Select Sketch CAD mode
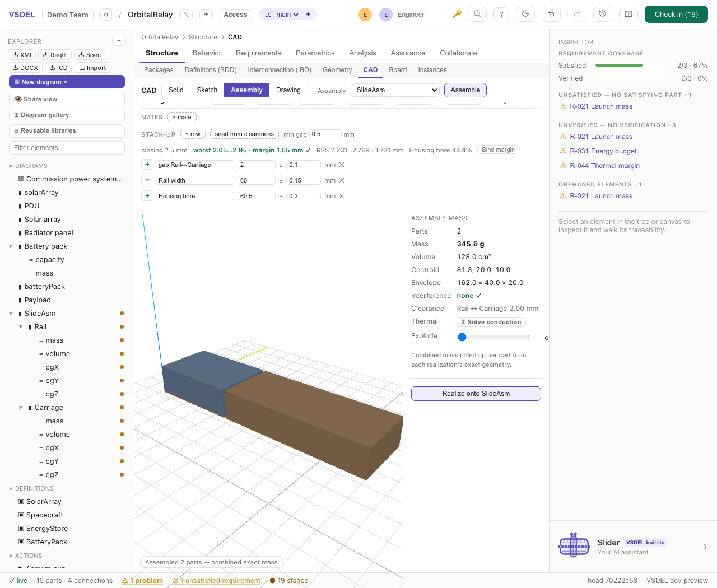This screenshot has height=588, width=717. pyautogui.click(x=207, y=90)
